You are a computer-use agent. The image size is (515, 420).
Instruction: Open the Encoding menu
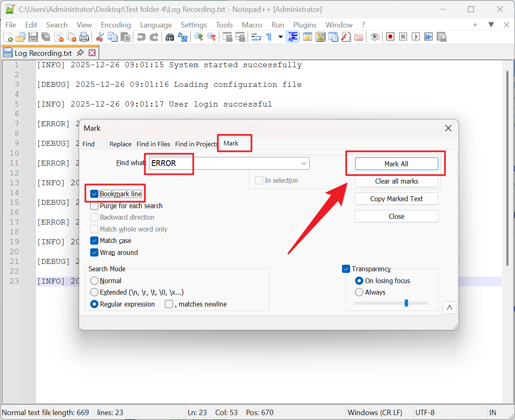(116, 25)
